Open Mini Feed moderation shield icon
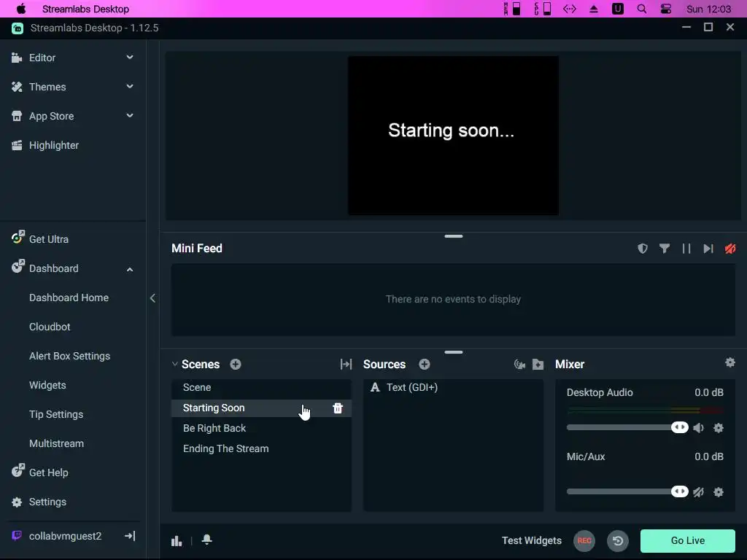Viewport: 747px width, 560px height. pyautogui.click(x=642, y=249)
